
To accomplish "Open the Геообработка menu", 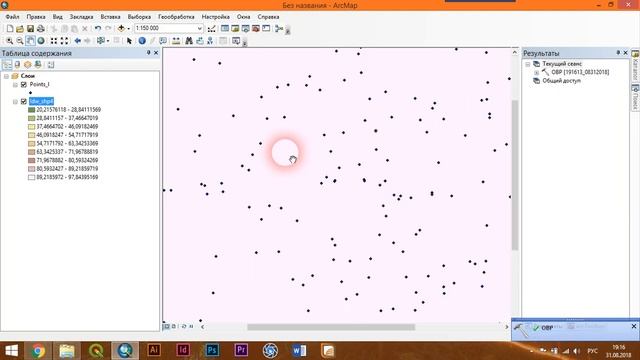I will coord(176,17).
